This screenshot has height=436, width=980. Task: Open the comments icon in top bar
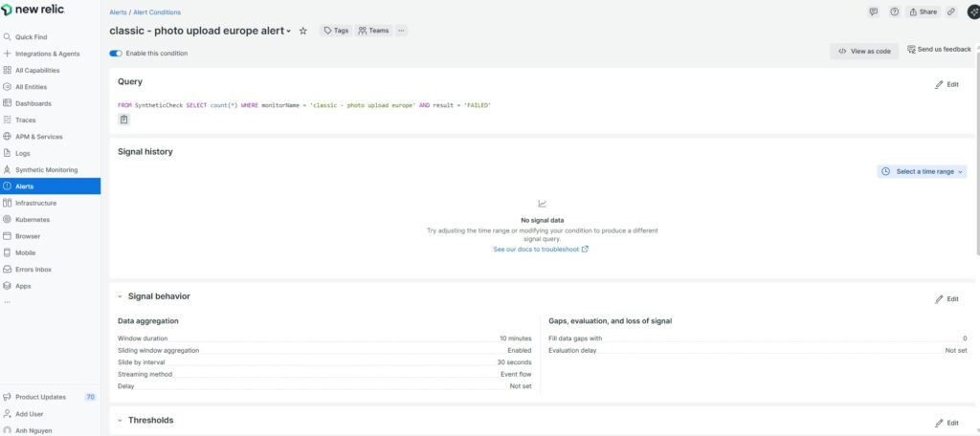tap(873, 11)
